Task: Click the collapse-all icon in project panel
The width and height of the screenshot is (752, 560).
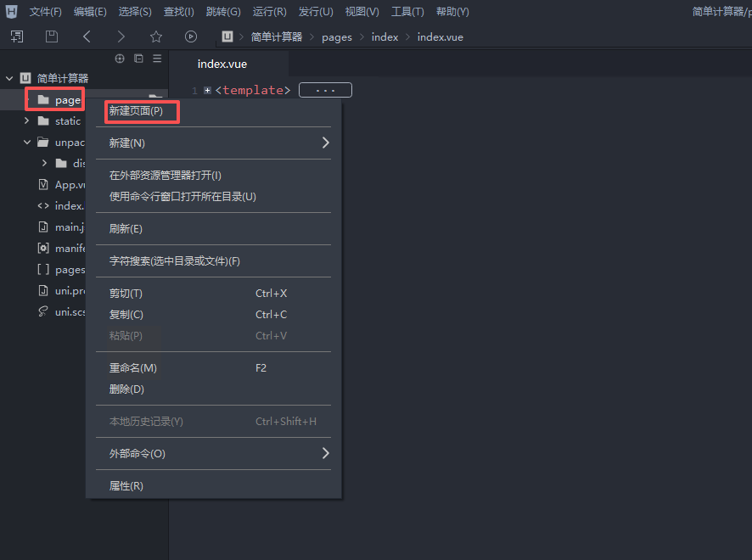Action: (138, 59)
